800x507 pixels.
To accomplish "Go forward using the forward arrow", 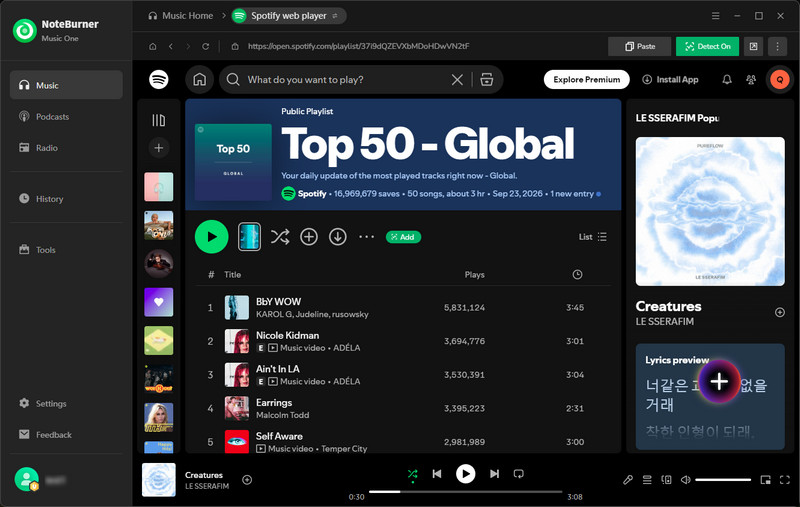I will coord(188,46).
